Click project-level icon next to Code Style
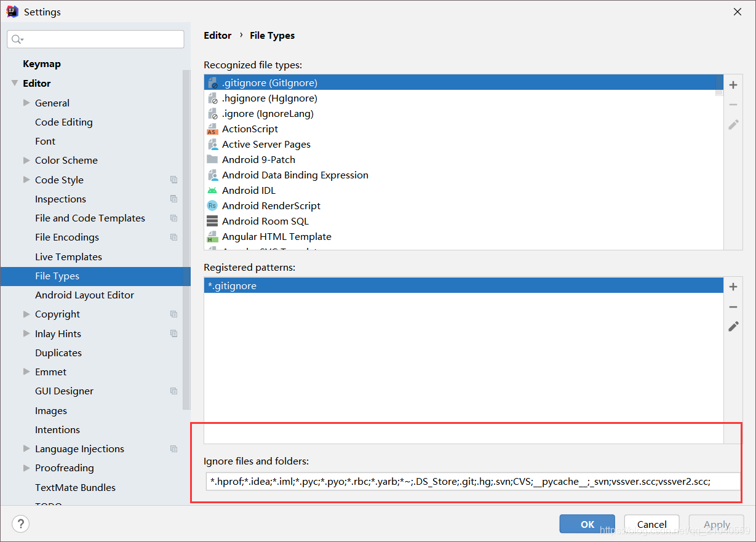756x542 pixels. [174, 180]
